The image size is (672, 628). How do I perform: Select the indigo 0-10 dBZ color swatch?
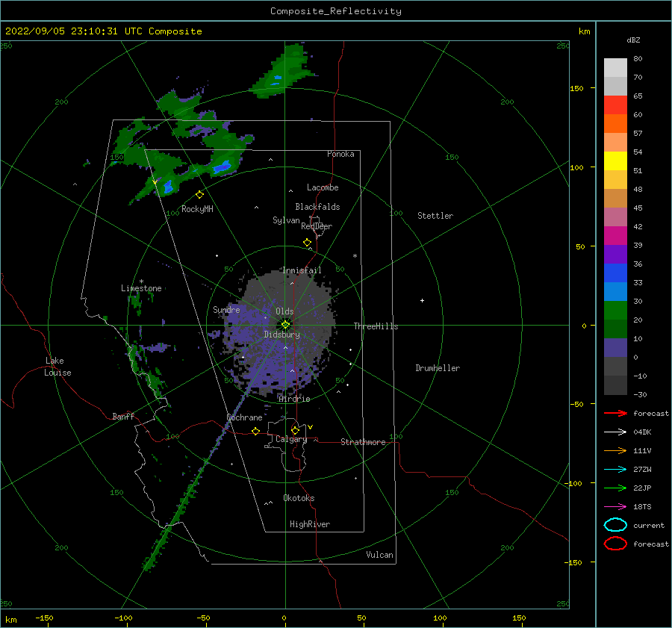(x=615, y=348)
